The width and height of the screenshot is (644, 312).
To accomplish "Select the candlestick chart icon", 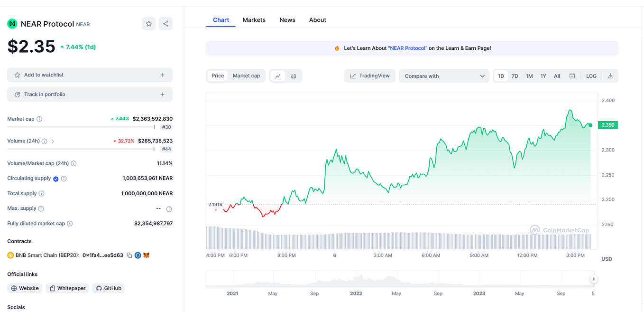I will click(x=293, y=76).
